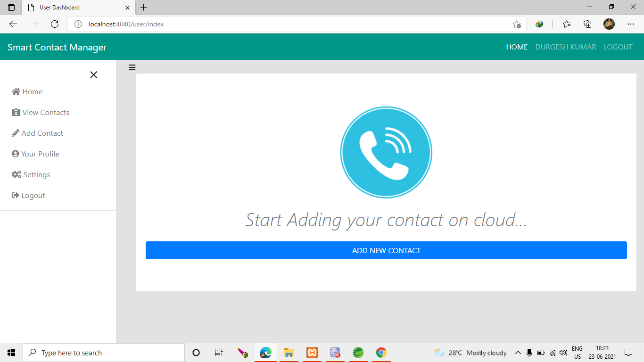This screenshot has width=644, height=362.
Task: Click the Logout arrow icon
Action: point(15,195)
